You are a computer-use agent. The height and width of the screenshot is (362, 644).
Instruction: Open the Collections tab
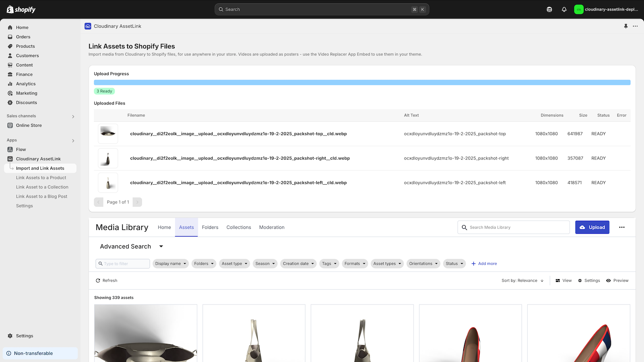pyautogui.click(x=239, y=227)
